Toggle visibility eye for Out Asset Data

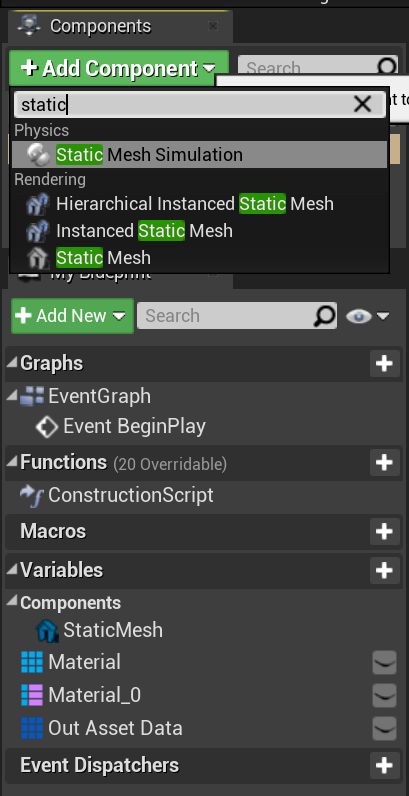click(x=384, y=728)
